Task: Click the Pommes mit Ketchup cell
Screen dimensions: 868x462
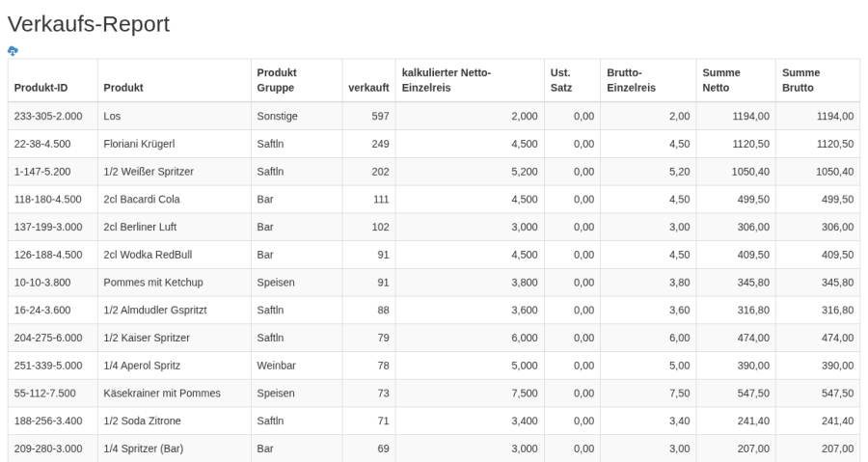Action: [175, 283]
